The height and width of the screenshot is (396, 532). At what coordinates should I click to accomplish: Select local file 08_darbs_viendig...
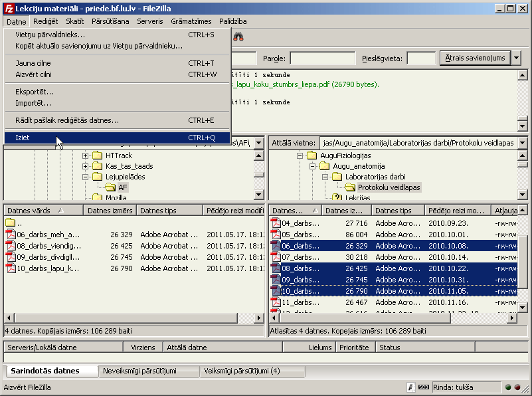pyautogui.click(x=48, y=246)
